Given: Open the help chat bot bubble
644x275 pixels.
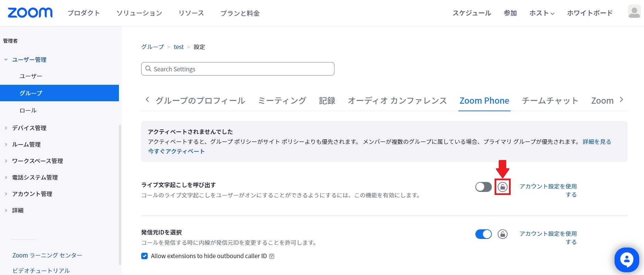Looking at the screenshot, I should click(x=627, y=260).
